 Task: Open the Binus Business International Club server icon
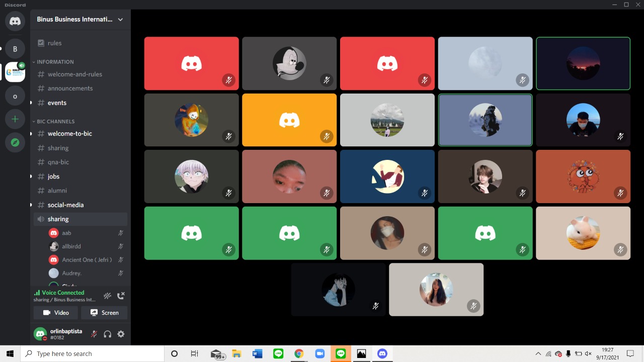click(x=15, y=72)
